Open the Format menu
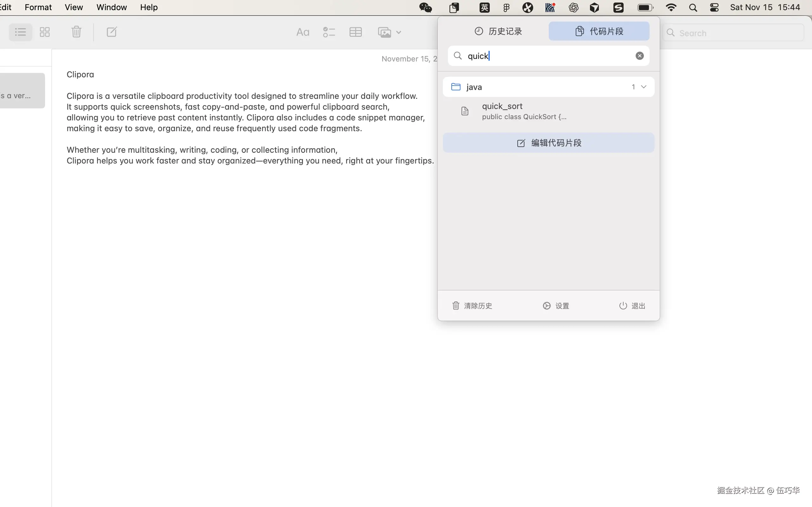The image size is (812, 507). 38,7
